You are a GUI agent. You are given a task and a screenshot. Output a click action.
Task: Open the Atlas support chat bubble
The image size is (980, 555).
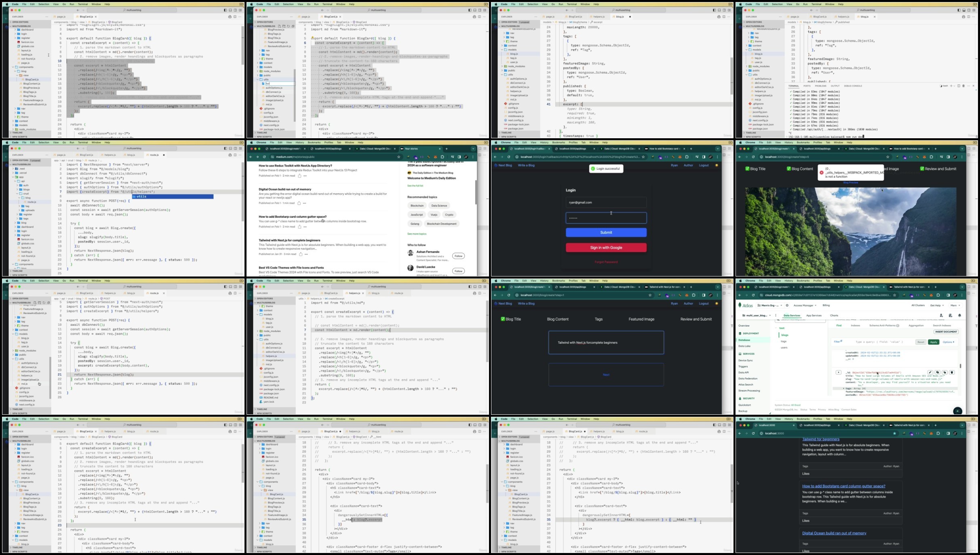(x=957, y=411)
